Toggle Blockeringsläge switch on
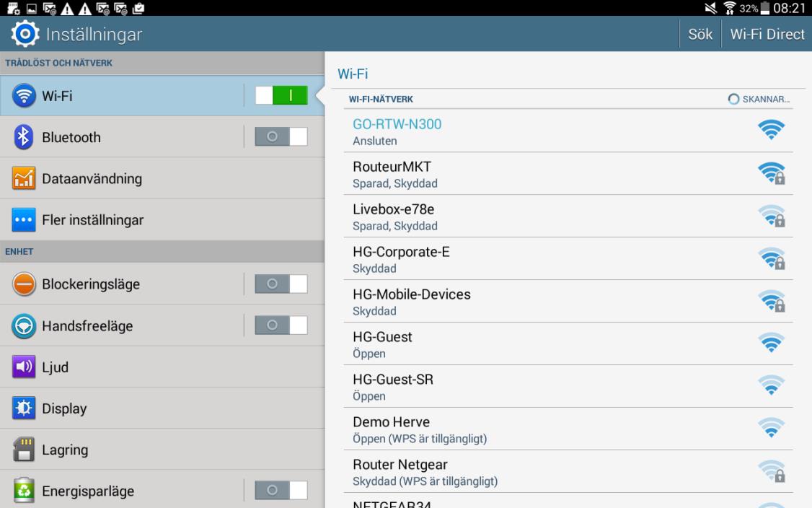The width and height of the screenshot is (812, 508). click(x=281, y=284)
